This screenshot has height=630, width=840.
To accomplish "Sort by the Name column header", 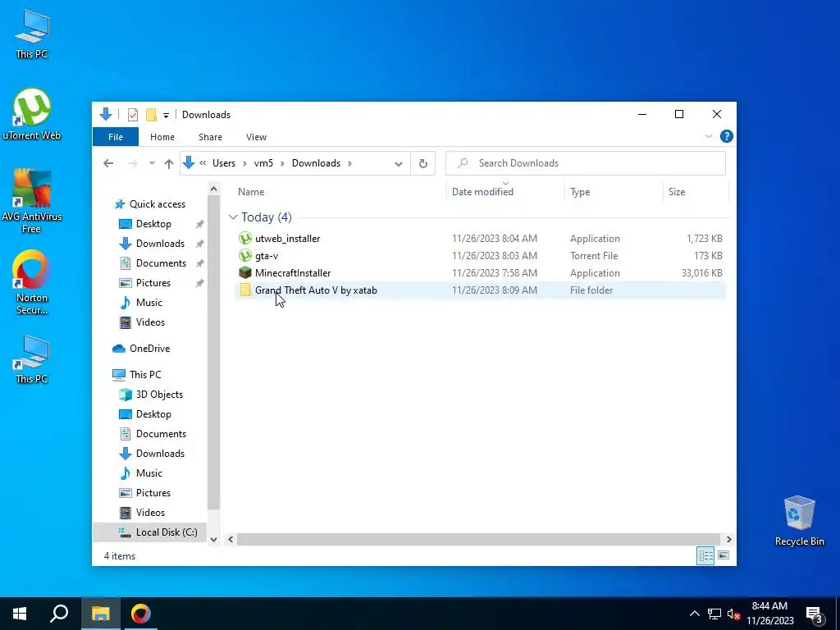I will [x=251, y=192].
